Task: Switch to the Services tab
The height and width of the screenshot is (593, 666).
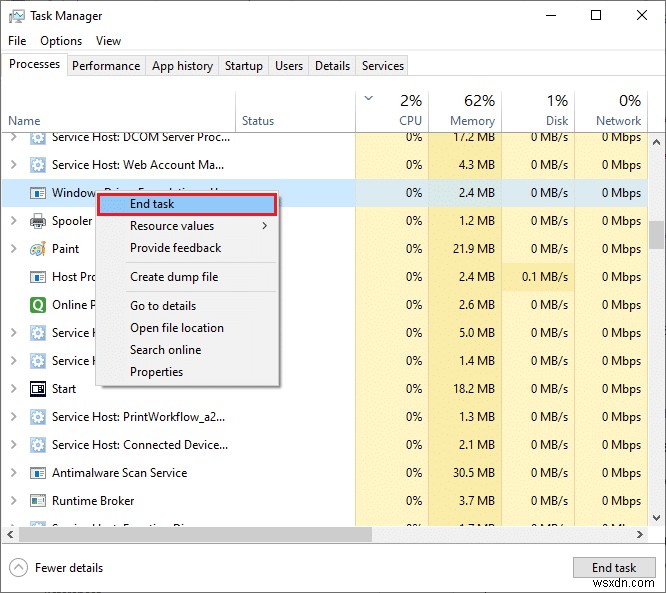Action: click(383, 66)
